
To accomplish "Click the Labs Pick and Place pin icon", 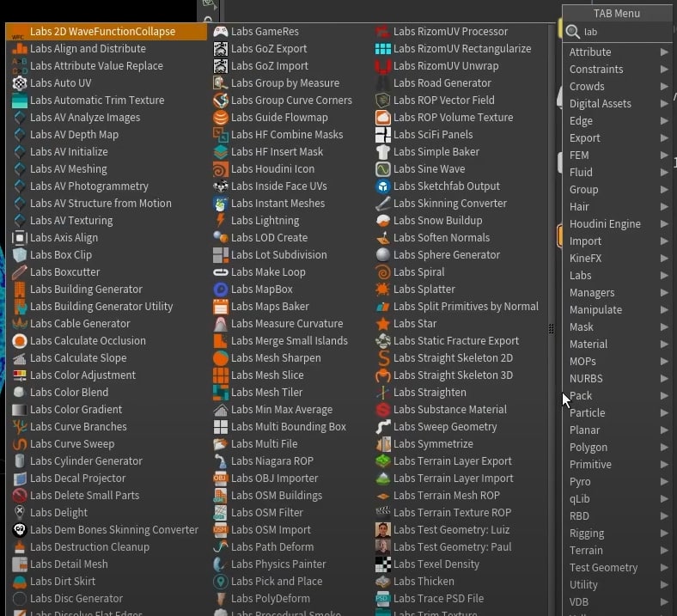I will [221, 582].
